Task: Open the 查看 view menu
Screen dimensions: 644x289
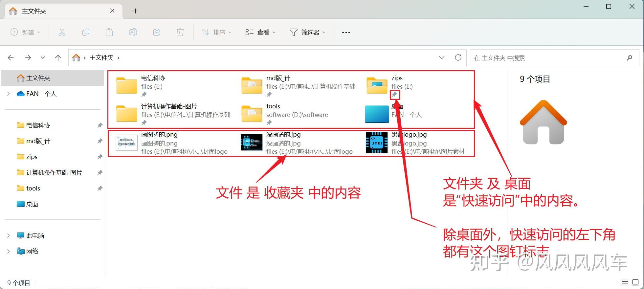Action: point(260,32)
